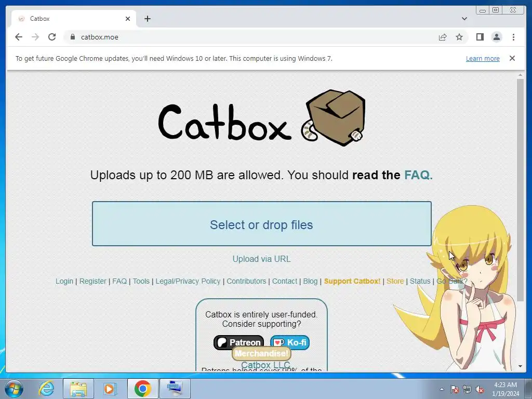The image size is (532, 399).
Task: Open FAQ link in footer navigation
Action: click(119, 281)
